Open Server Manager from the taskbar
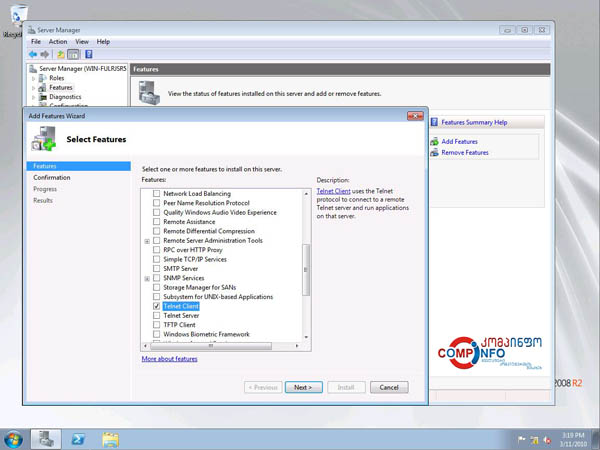The height and width of the screenshot is (450, 600). pyautogui.click(x=46, y=439)
